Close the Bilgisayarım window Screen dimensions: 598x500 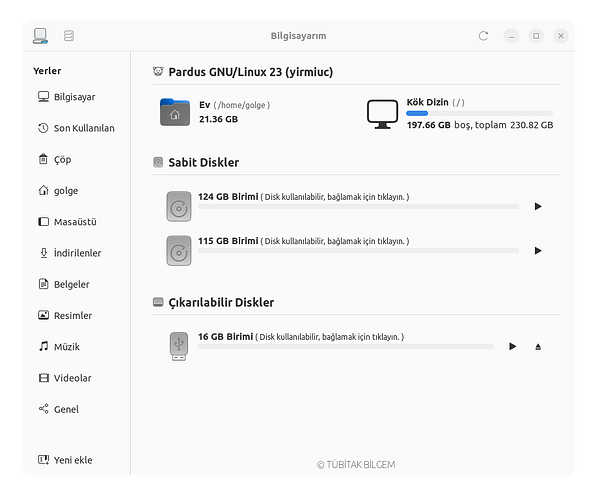(561, 36)
